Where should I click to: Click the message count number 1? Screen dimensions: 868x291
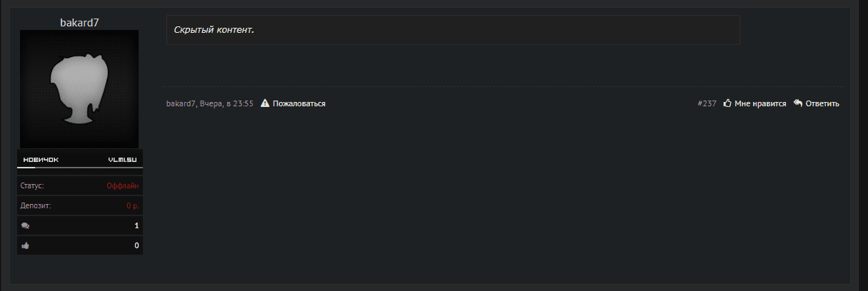(136, 225)
